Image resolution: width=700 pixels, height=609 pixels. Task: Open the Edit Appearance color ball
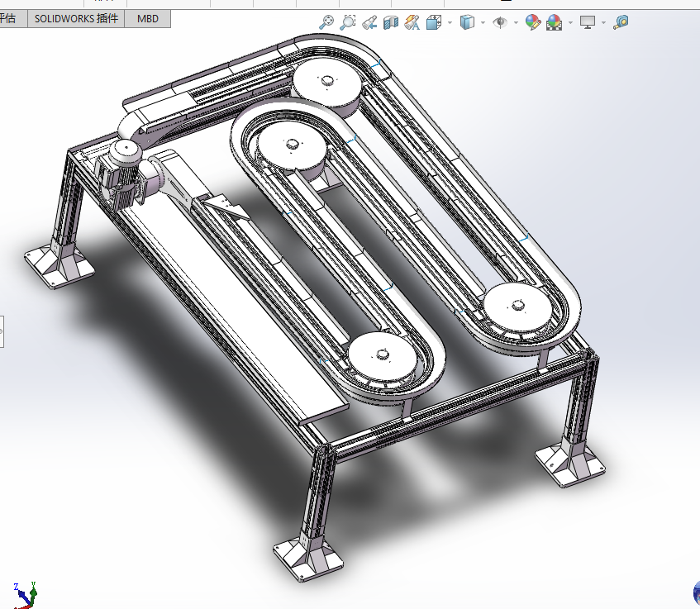(x=533, y=22)
